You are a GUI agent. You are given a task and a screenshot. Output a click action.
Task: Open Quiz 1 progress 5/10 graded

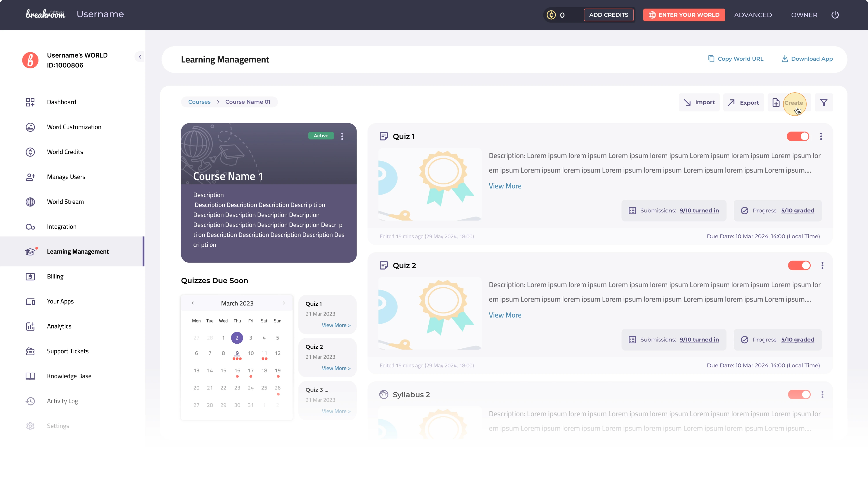coord(797,211)
